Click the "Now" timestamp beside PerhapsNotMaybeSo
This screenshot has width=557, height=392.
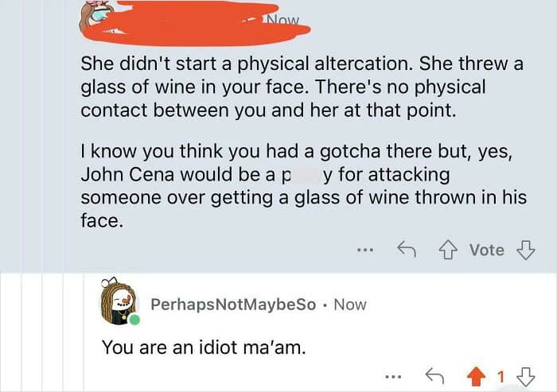[x=350, y=305]
